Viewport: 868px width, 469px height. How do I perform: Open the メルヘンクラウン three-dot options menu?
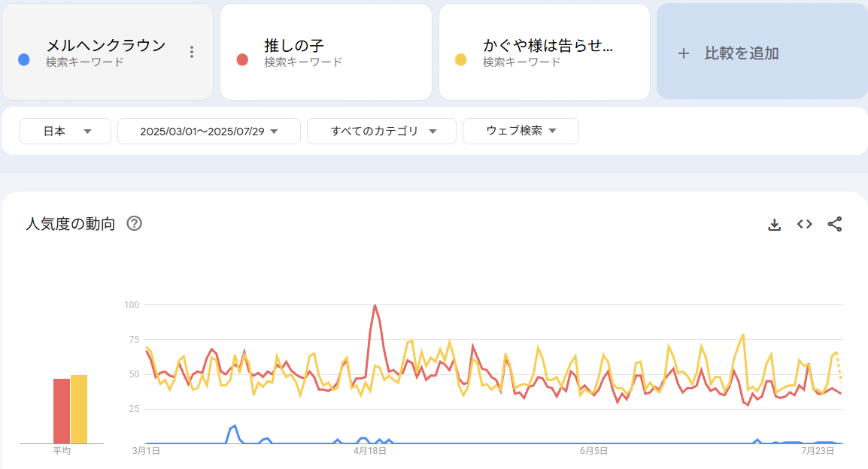click(192, 52)
